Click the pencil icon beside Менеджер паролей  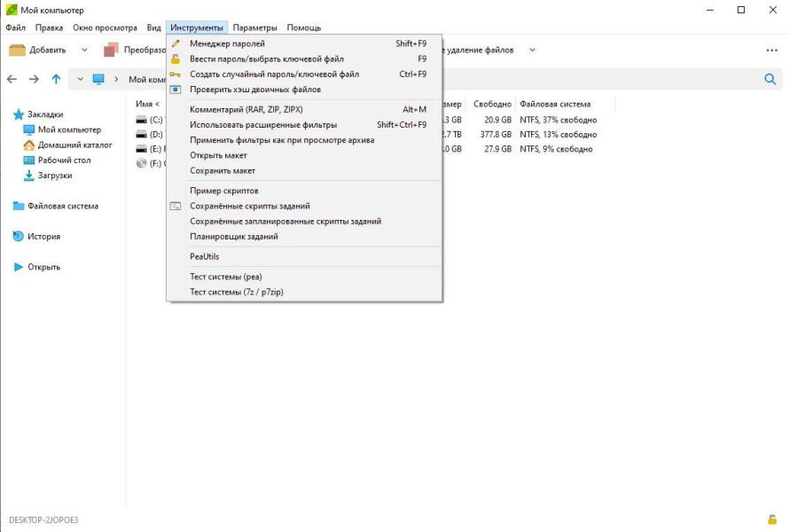pos(176,43)
